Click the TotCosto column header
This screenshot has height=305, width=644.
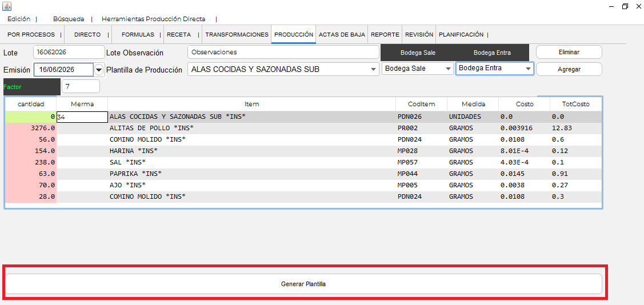(575, 105)
